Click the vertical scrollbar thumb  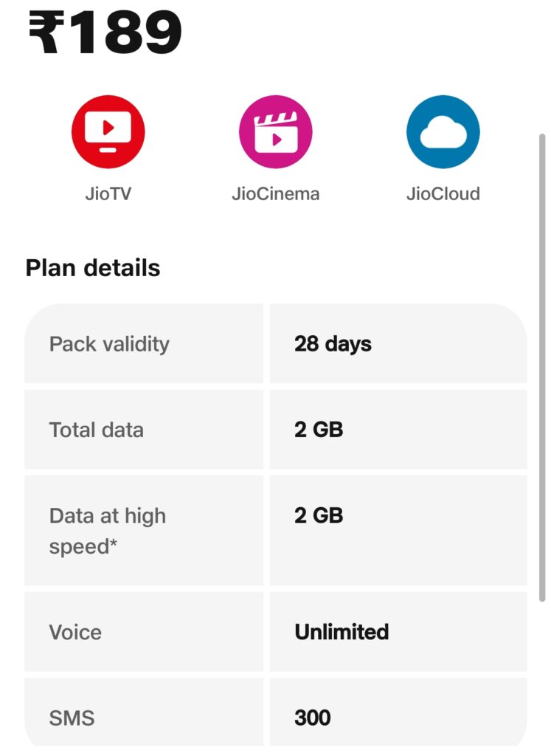click(542, 368)
